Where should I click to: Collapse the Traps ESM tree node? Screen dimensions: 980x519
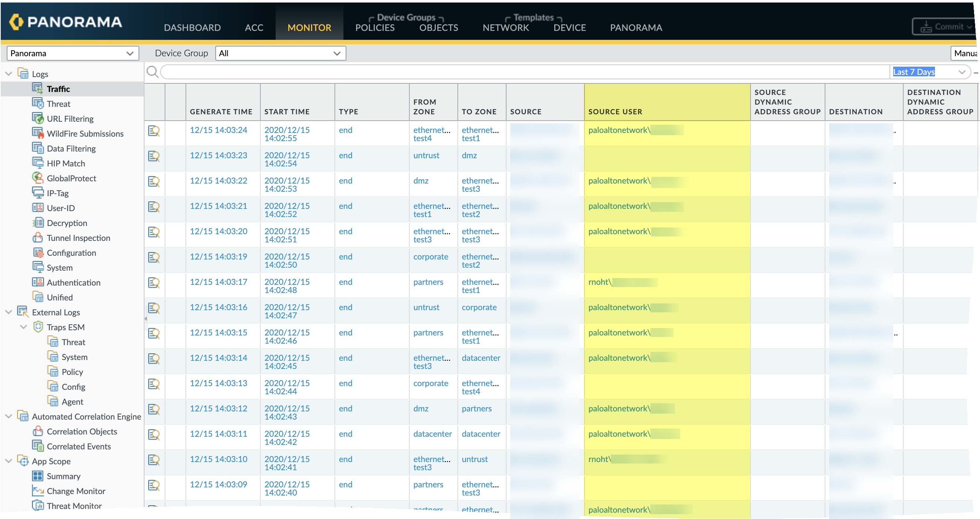23,327
